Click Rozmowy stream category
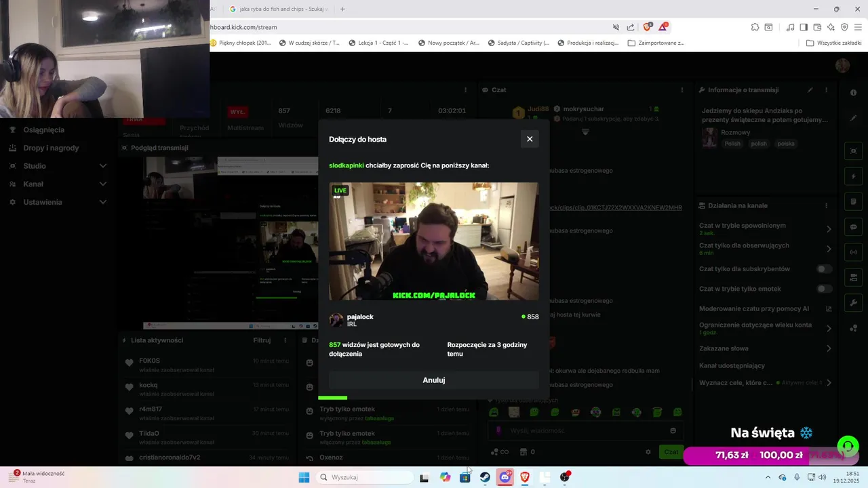The image size is (868, 488). coord(736,132)
